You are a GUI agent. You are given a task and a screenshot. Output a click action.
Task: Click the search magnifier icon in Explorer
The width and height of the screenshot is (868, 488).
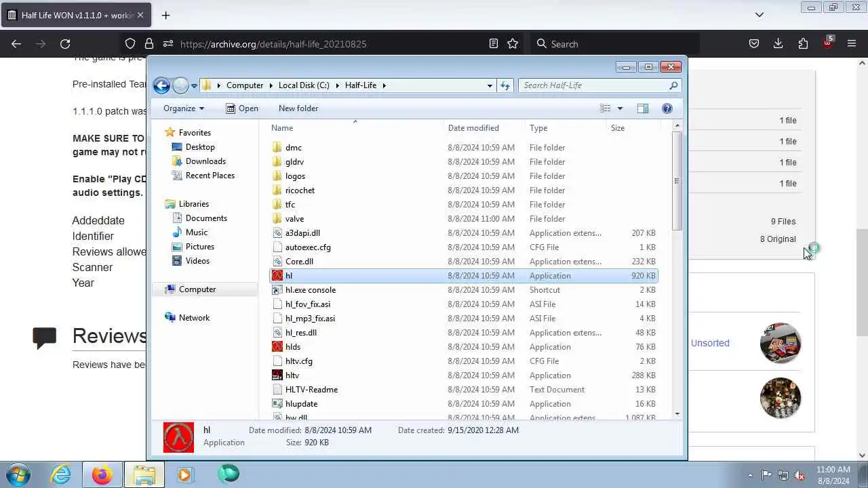coord(673,85)
